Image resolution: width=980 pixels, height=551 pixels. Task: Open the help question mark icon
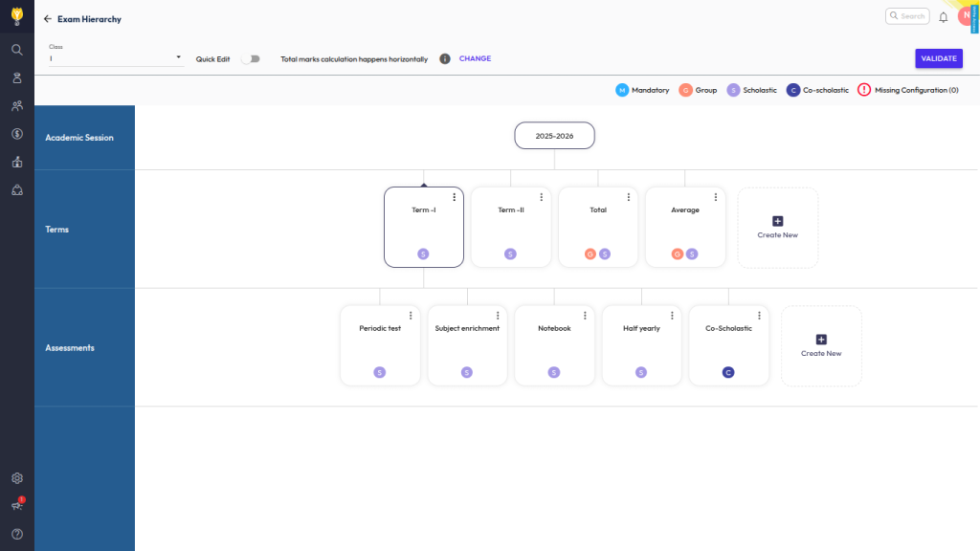tap(17, 534)
